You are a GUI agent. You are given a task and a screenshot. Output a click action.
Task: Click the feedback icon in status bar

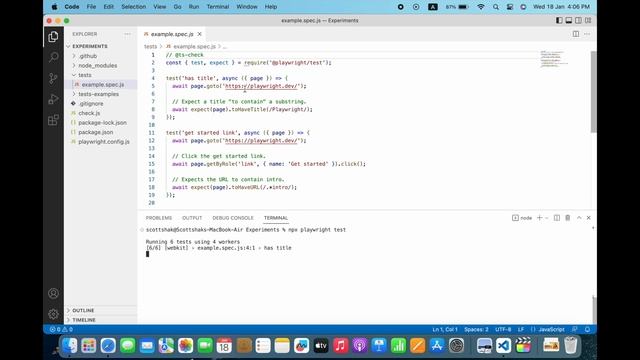coord(575,329)
